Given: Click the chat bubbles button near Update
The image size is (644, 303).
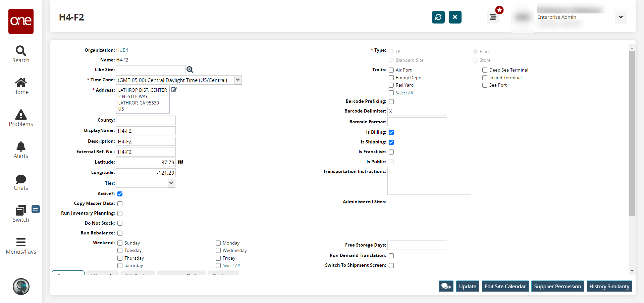Looking at the screenshot, I should tap(446, 286).
